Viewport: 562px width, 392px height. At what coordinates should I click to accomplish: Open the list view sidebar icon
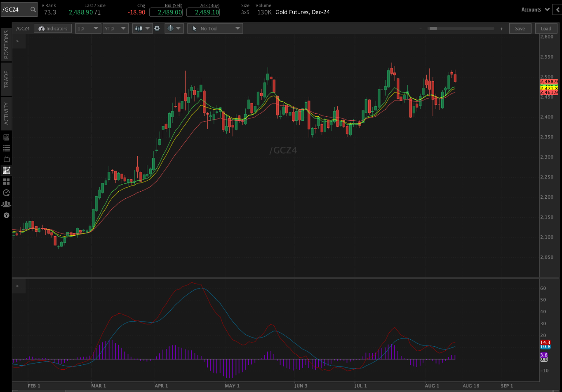point(6,148)
